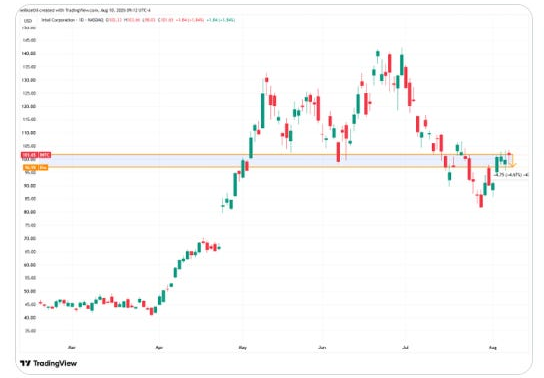Click the 120.00 price axis label
The image size is (544, 378).
(x=29, y=106)
